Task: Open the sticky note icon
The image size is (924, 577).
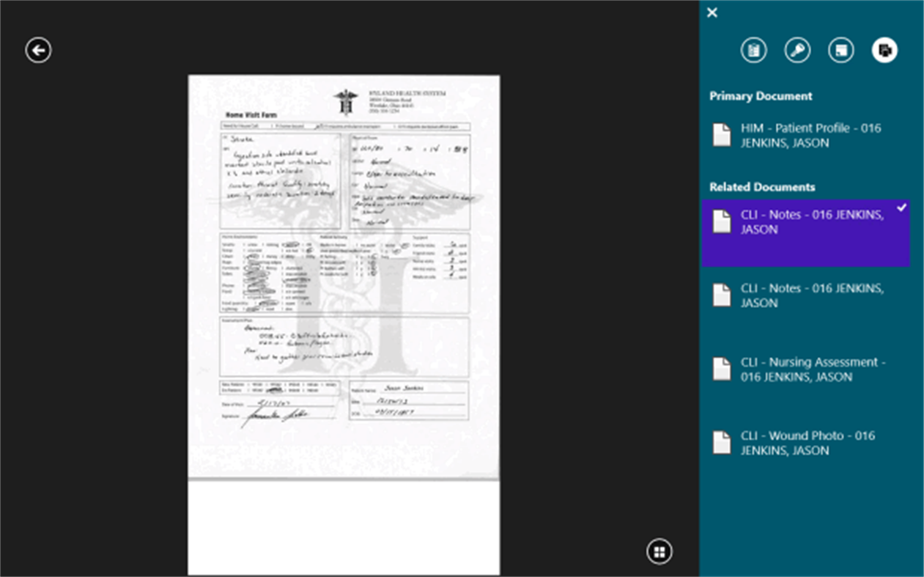Action: point(841,50)
